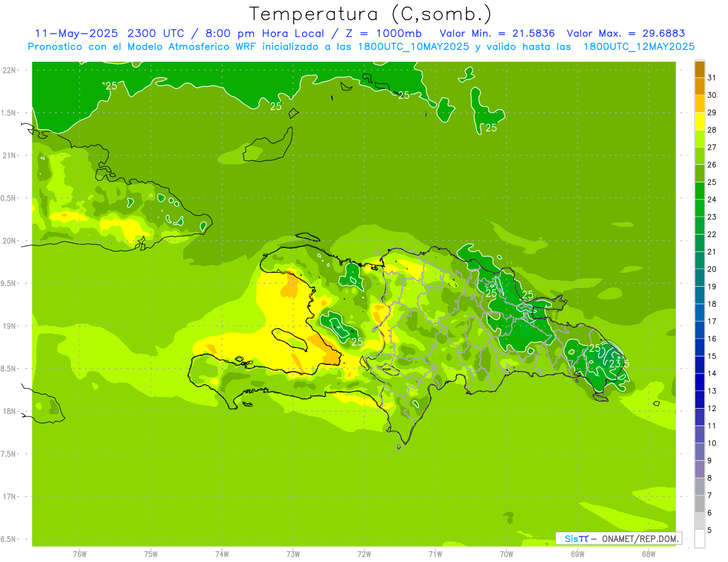The image size is (728, 562).
Task: Click the legend value "10"
Action: tap(712, 443)
